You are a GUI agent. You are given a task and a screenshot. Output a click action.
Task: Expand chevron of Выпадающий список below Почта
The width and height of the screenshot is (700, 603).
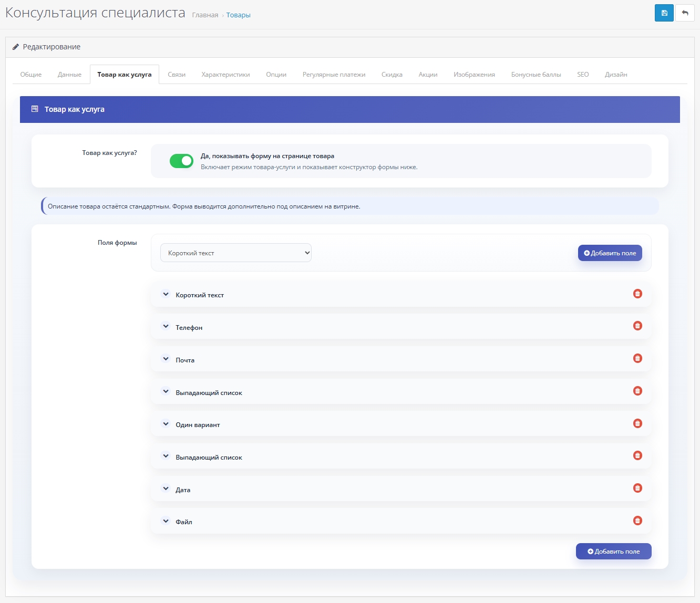166,392
